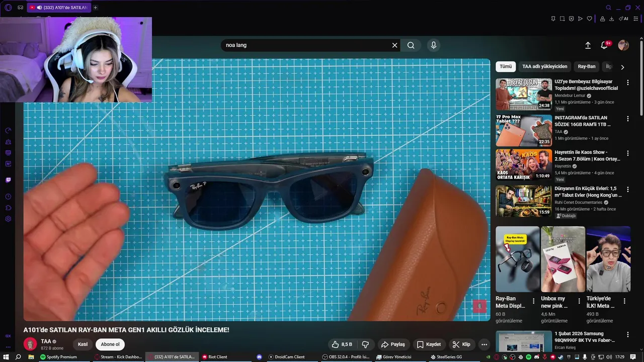Image resolution: width=644 pixels, height=362 pixels.
Task: Open 'Mendebur Lemur' channel link
Action: (x=570, y=96)
